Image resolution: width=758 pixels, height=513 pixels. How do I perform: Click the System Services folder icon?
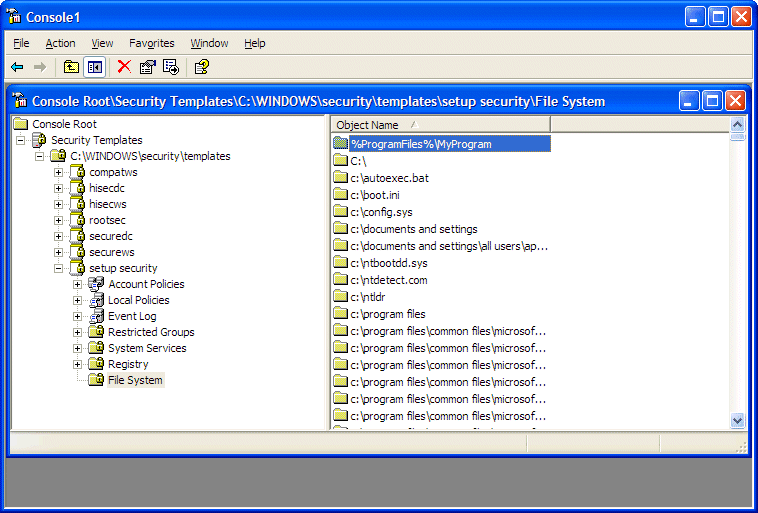(96, 348)
